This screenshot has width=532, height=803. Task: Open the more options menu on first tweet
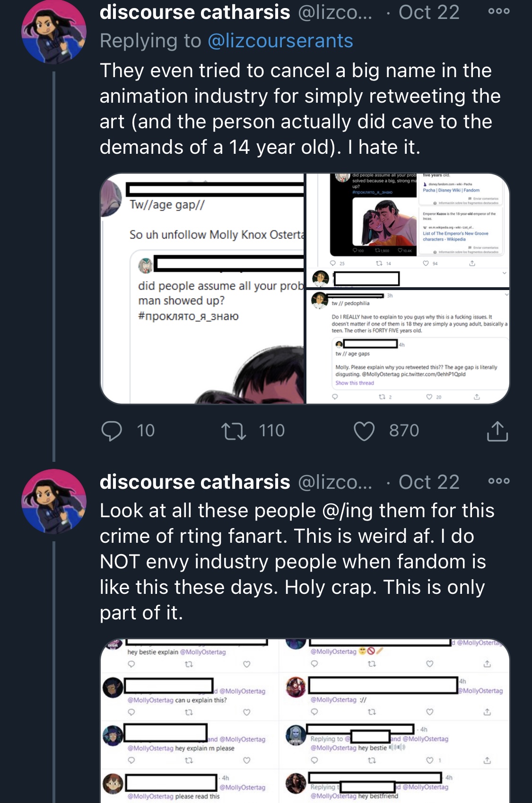pos(499,11)
